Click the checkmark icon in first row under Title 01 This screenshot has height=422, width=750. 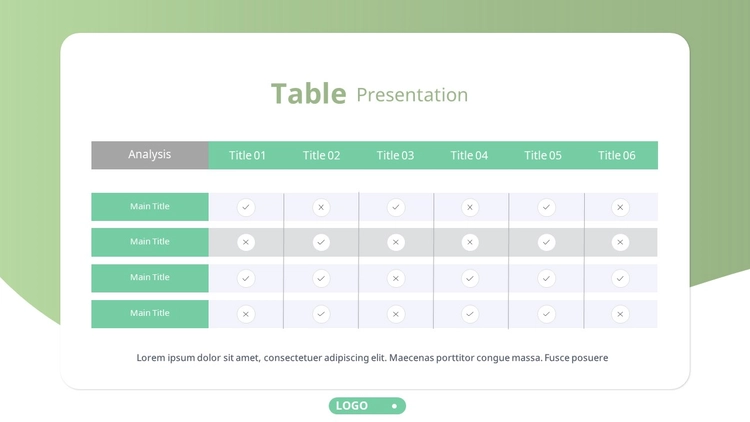pos(246,207)
